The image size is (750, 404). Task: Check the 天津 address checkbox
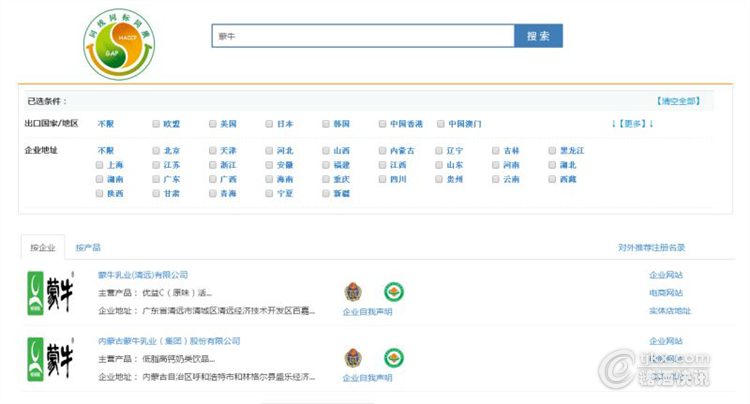point(213,151)
